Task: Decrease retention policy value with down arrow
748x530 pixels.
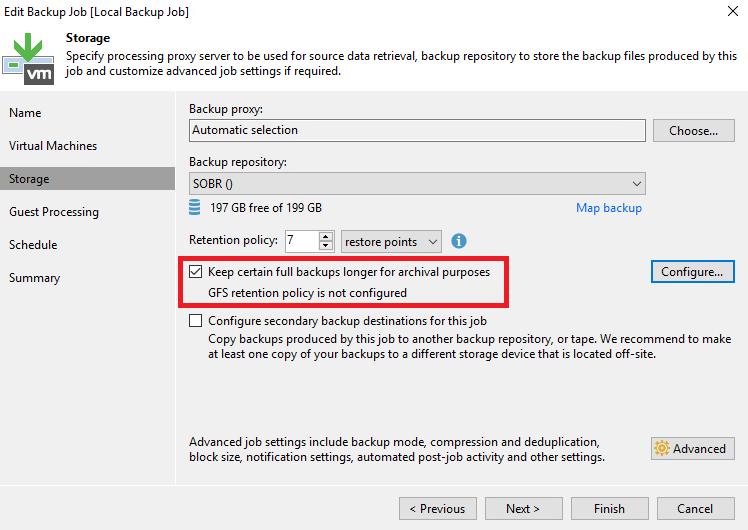Action: (326, 247)
